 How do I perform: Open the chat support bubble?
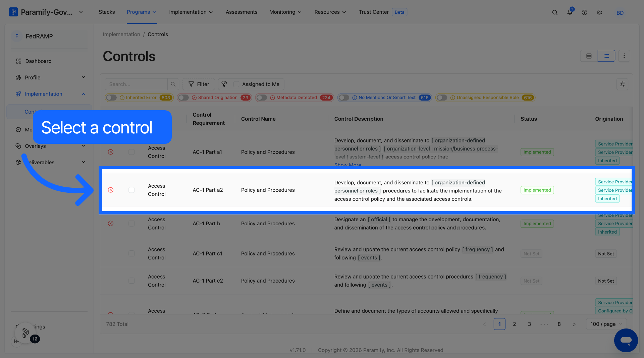coord(626,340)
